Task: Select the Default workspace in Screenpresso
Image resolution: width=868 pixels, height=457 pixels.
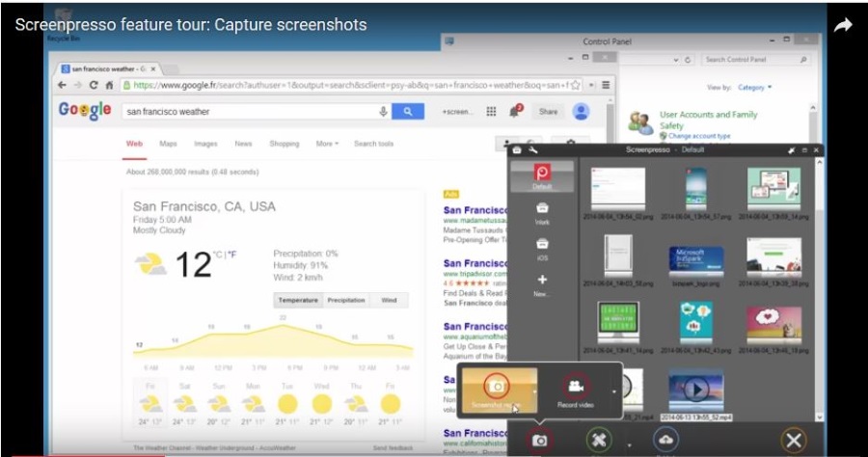Action: 542,176
